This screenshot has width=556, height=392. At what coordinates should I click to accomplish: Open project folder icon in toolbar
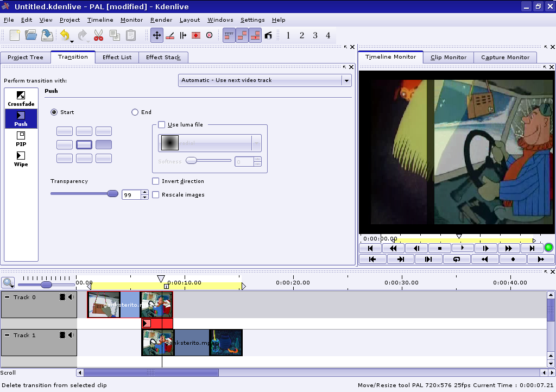pyautogui.click(x=31, y=35)
